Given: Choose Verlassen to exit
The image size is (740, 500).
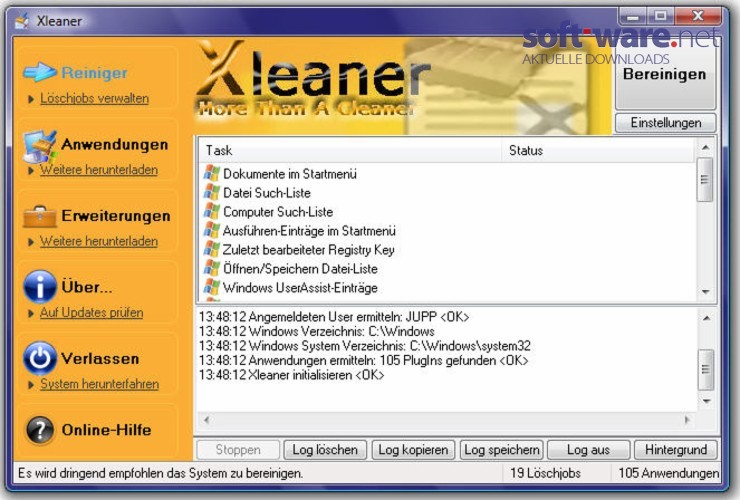Looking at the screenshot, I should (x=100, y=358).
